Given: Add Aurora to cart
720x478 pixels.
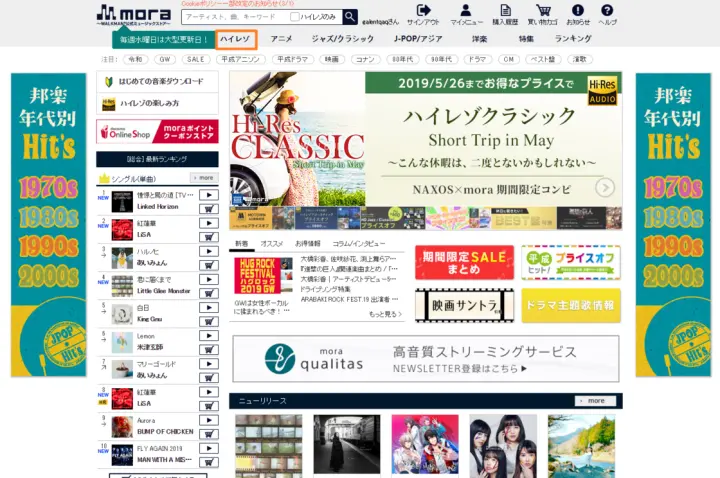Looking at the screenshot, I should click(x=208, y=434).
